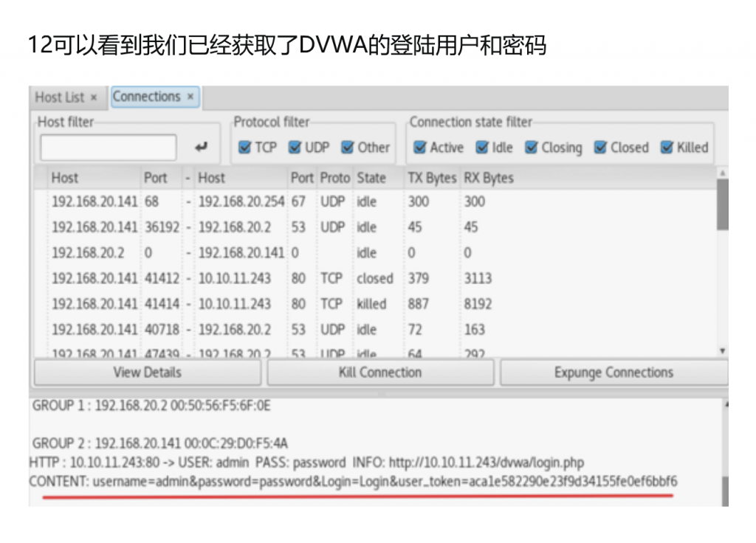
Task: Toggle the Closing state filter checkbox
Action: click(x=532, y=148)
